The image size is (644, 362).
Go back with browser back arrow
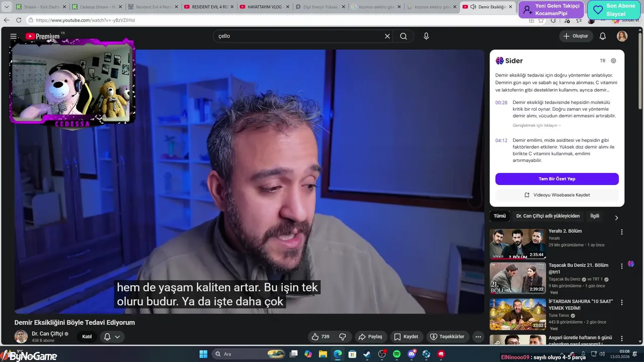point(7,20)
